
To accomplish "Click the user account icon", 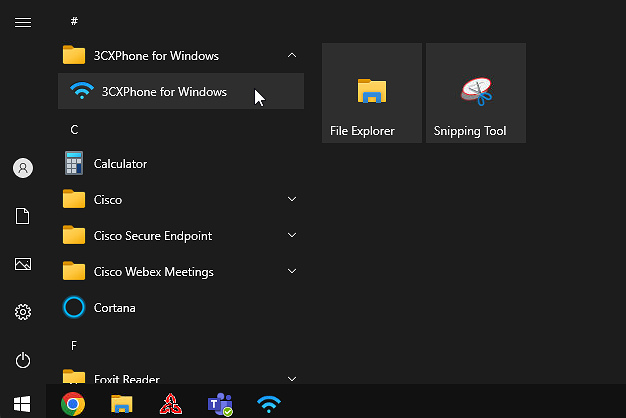I will tap(23, 168).
